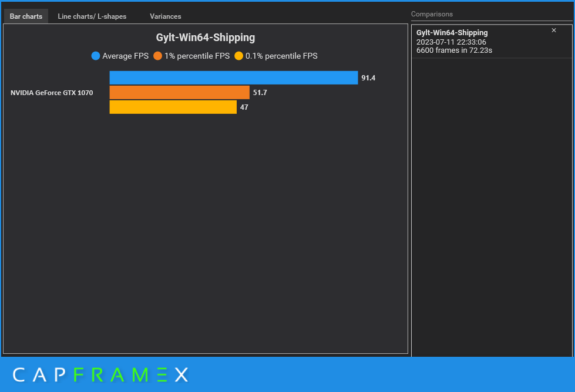The image size is (575, 392).
Task: Click the 51.7 value label
Action: (260, 92)
